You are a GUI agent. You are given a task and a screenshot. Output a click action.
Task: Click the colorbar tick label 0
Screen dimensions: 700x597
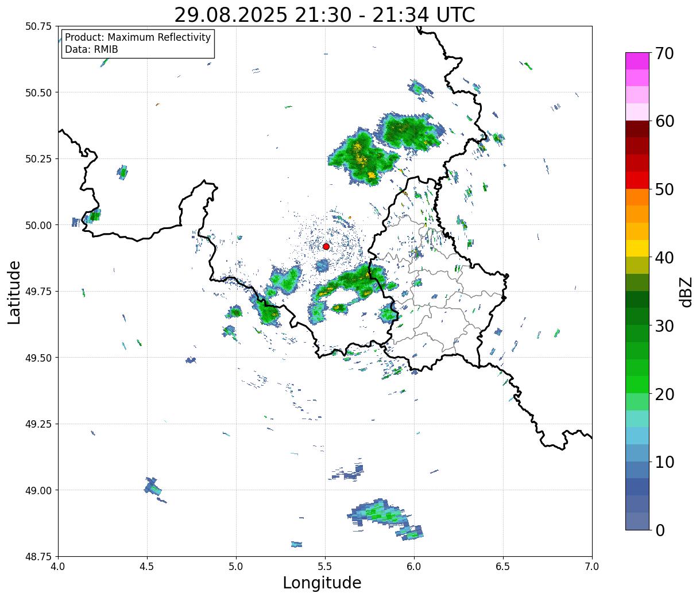click(x=659, y=530)
